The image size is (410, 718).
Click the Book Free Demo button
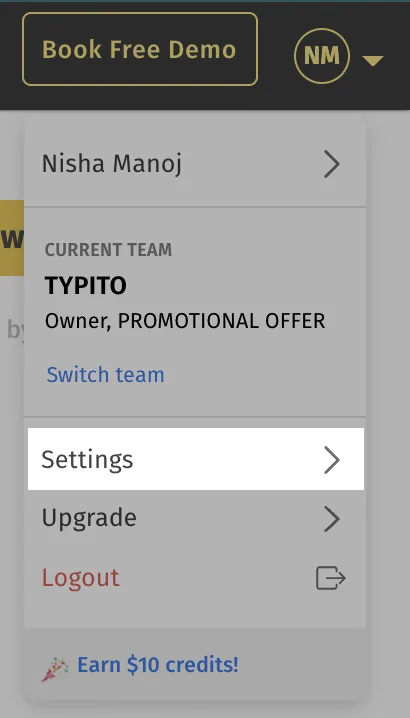[140, 49]
